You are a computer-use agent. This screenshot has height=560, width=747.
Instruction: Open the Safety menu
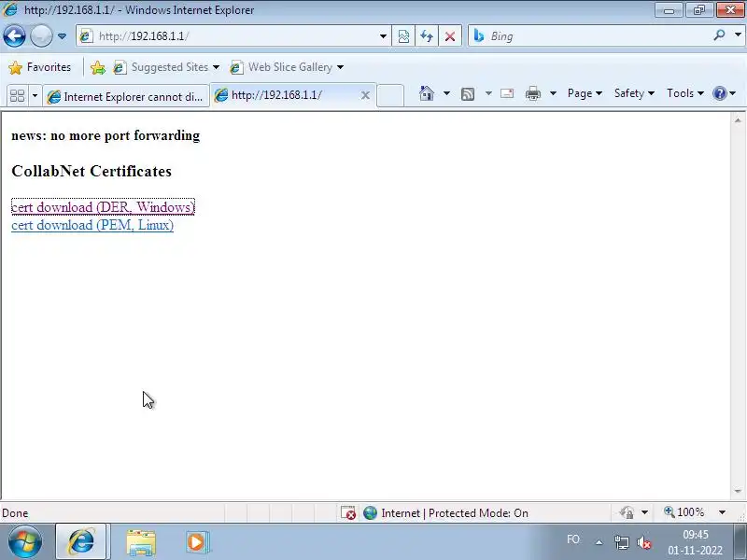(634, 93)
